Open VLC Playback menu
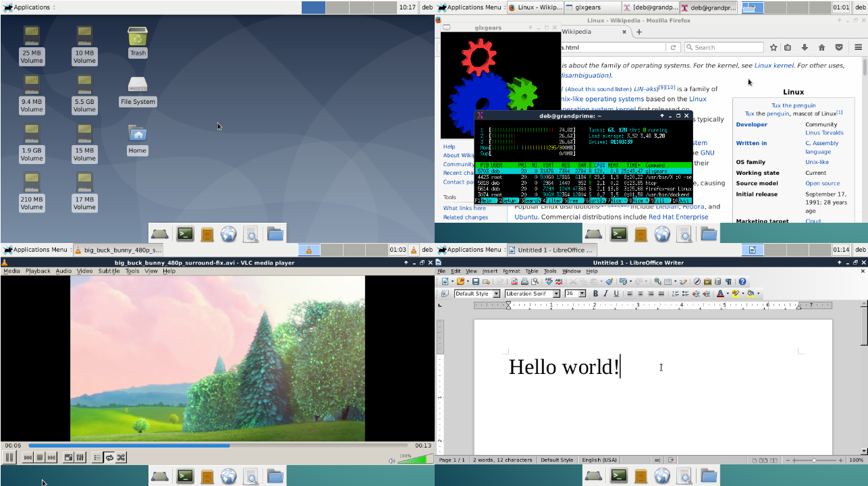 pos(38,271)
